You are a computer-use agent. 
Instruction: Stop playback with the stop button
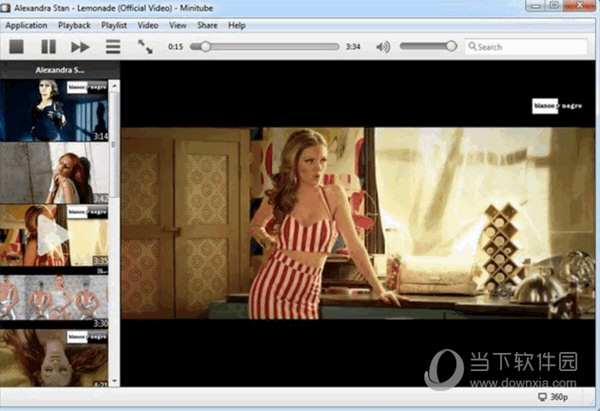tap(16, 47)
